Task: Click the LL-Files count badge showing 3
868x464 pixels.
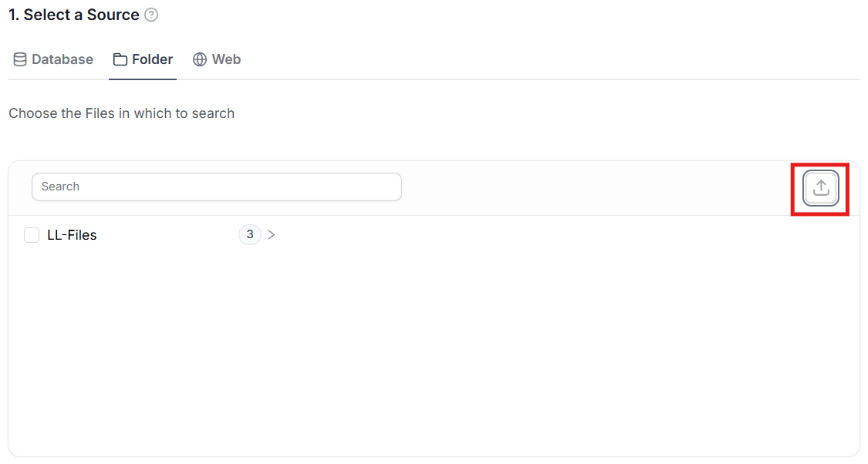Action: coord(249,234)
